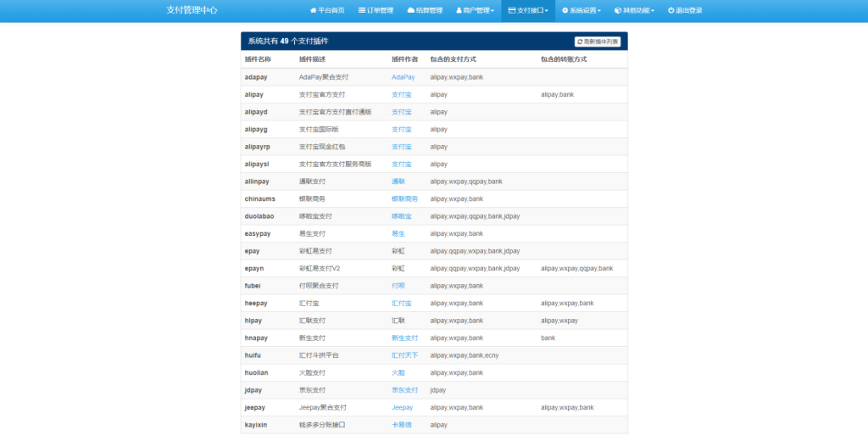The image size is (868, 441).
Task: Select the hlpay plugin name cell
Action: click(x=253, y=321)
